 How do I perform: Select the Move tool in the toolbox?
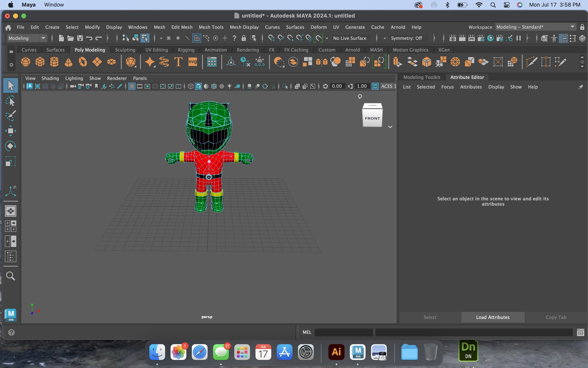click(x=10, y=131)
